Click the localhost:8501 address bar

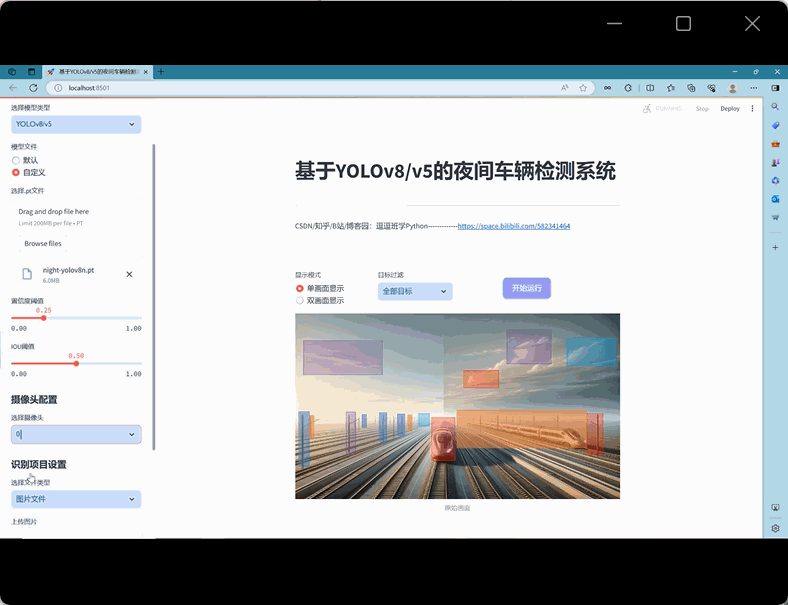coord(320,88)
